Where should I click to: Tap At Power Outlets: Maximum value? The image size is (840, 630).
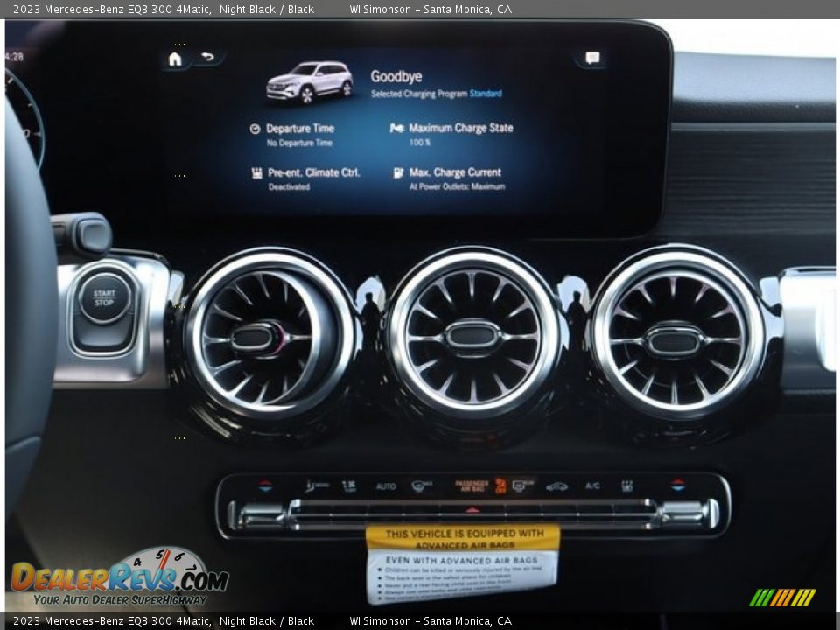click(x=457, y=187)
